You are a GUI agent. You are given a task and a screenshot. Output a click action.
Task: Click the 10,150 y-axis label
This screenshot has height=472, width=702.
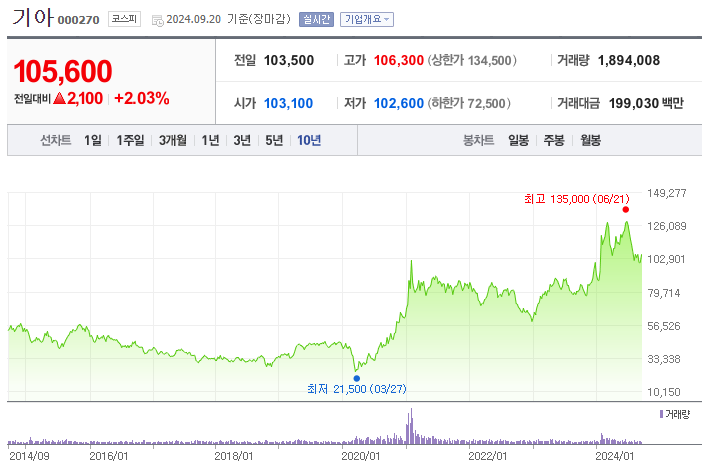663,392
